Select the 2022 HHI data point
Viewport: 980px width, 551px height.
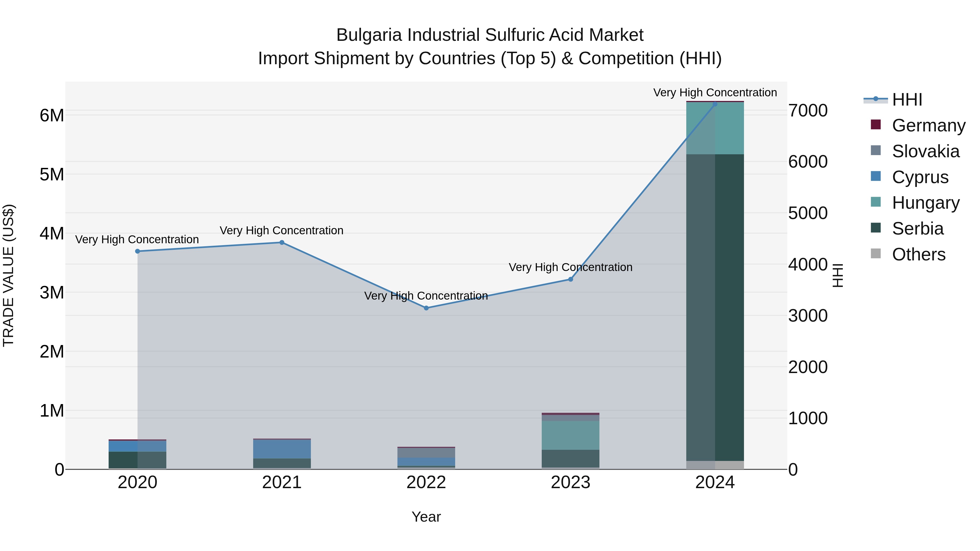426,308
